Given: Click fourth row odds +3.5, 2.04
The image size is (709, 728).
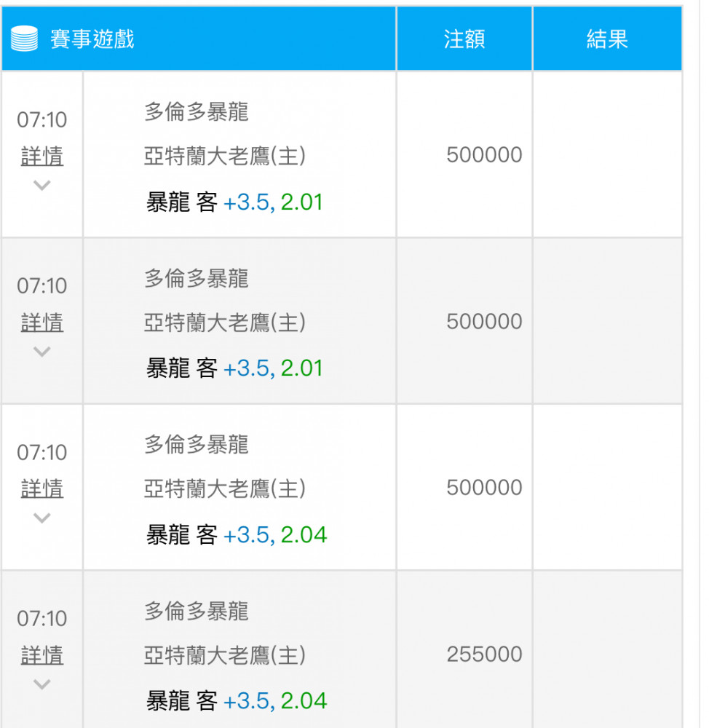Looking at the screenshot, I should click(x=275, y=700).
